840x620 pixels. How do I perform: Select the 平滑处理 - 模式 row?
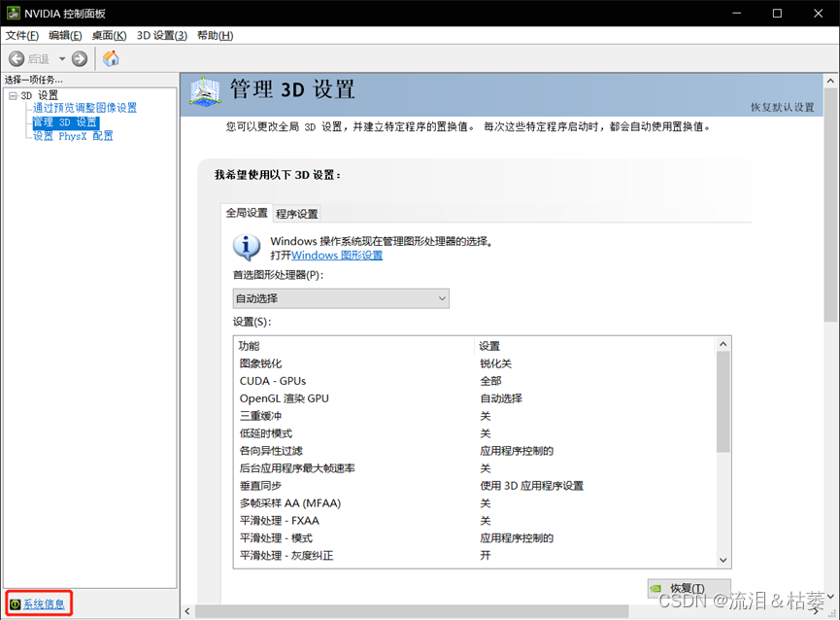coord(475,537)
